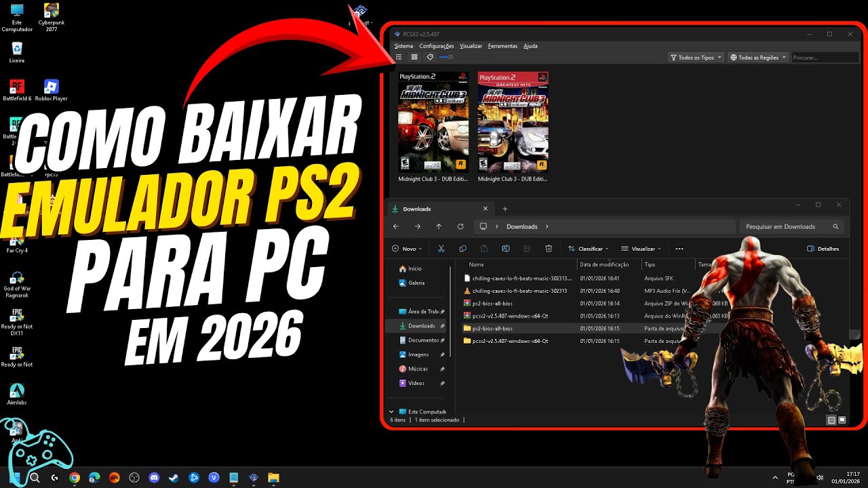Select Documentos in the navigation pane

[x=420, y=340]
